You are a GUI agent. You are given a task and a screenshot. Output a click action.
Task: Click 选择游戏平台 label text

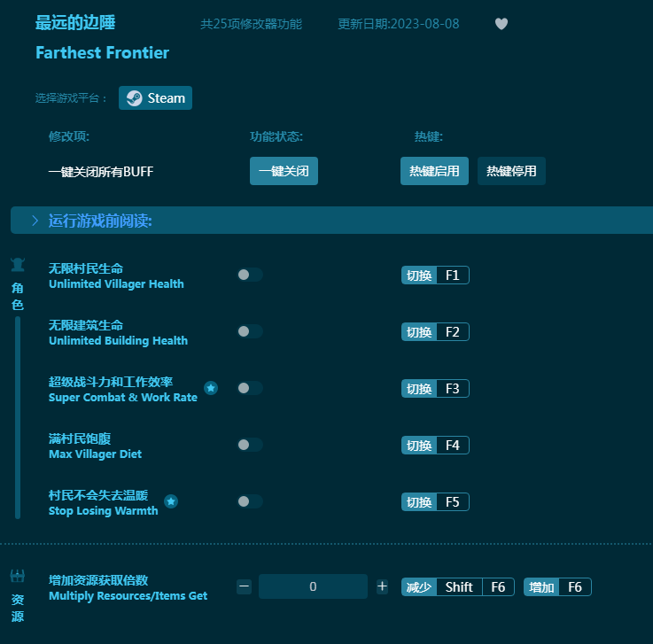click(71, 98)
